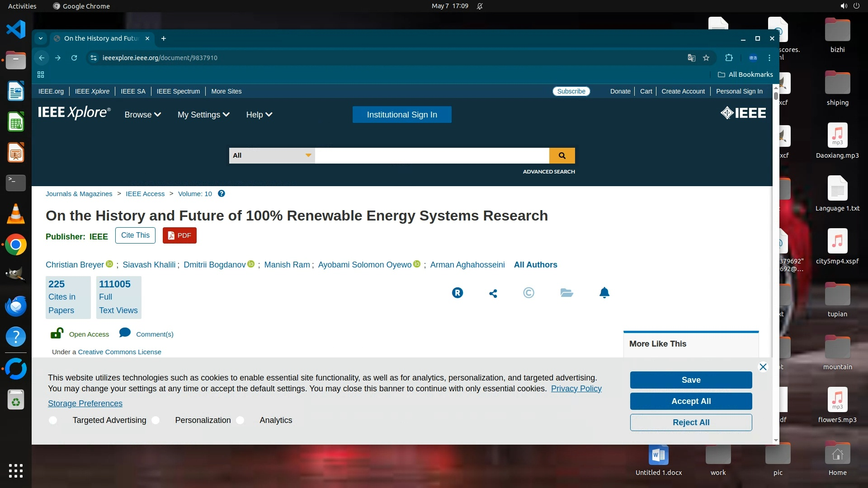Expand the My Settings menu

(x=203, y=115)
